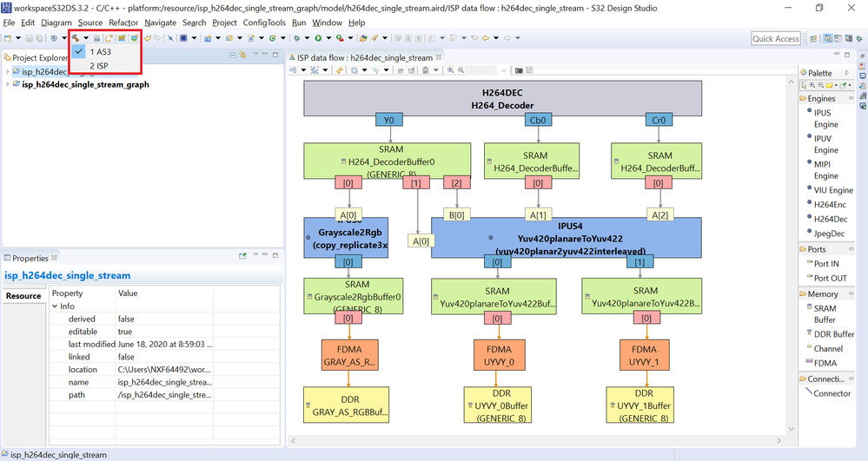Screen dimensions: 868x461
Task: Open the diagram zoom level combo box
Action: (489, 70)
